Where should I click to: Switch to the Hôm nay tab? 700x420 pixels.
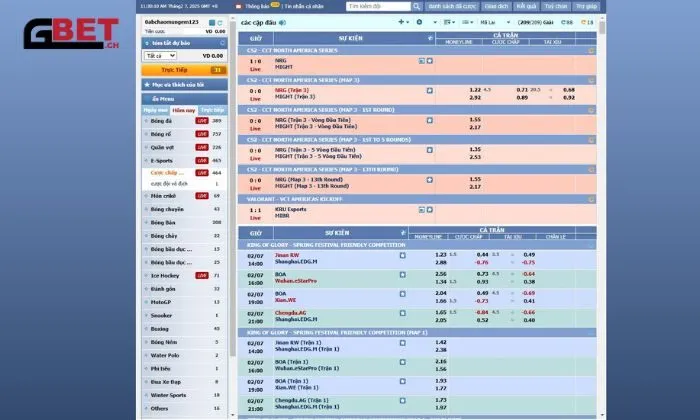point(184,110)
